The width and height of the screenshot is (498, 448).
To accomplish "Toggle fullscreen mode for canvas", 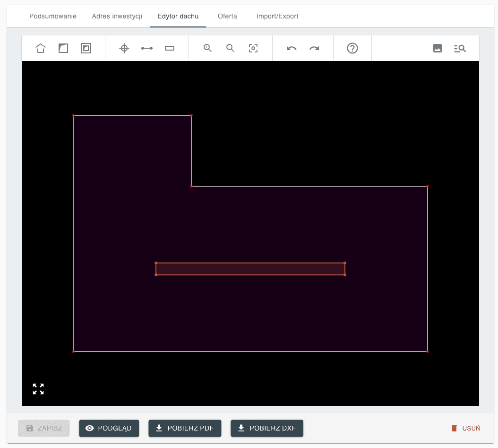I will point(38,389).
